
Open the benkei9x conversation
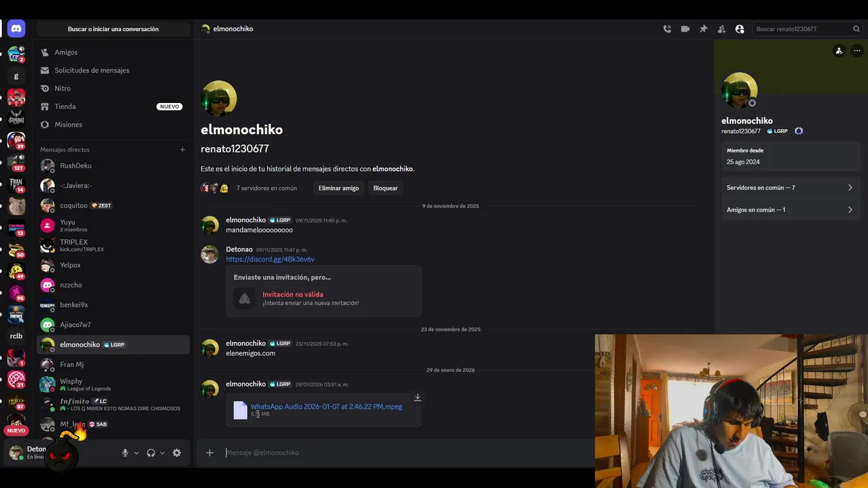(x=113, y=305)
